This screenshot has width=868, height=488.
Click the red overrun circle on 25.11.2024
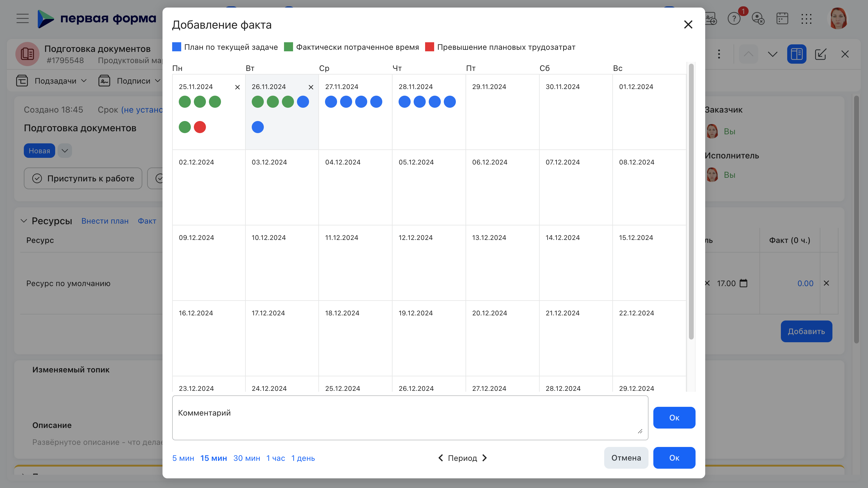click(x=200, y=127)
